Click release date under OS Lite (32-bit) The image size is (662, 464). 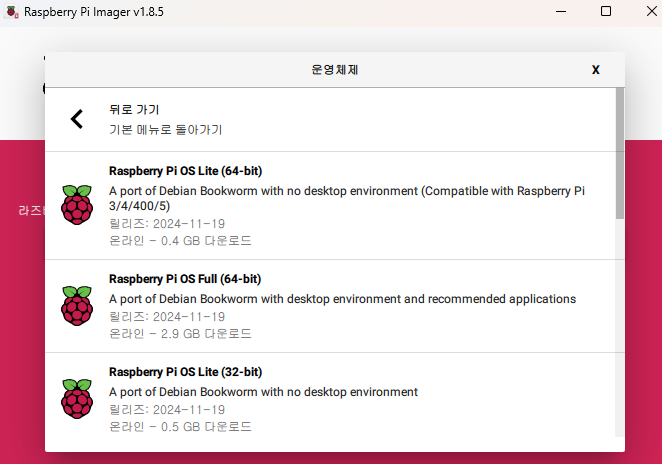pyautogui.click(x=167, y=410)
